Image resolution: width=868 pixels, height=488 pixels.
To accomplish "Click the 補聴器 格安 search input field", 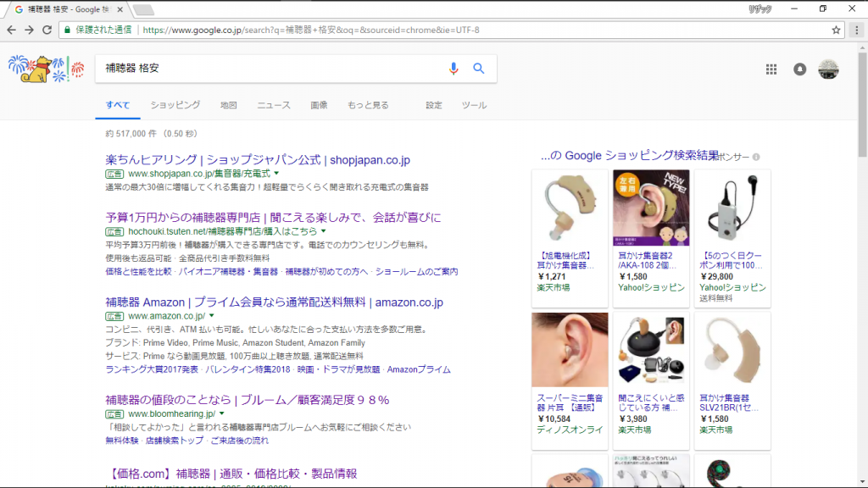I will 271,69.
